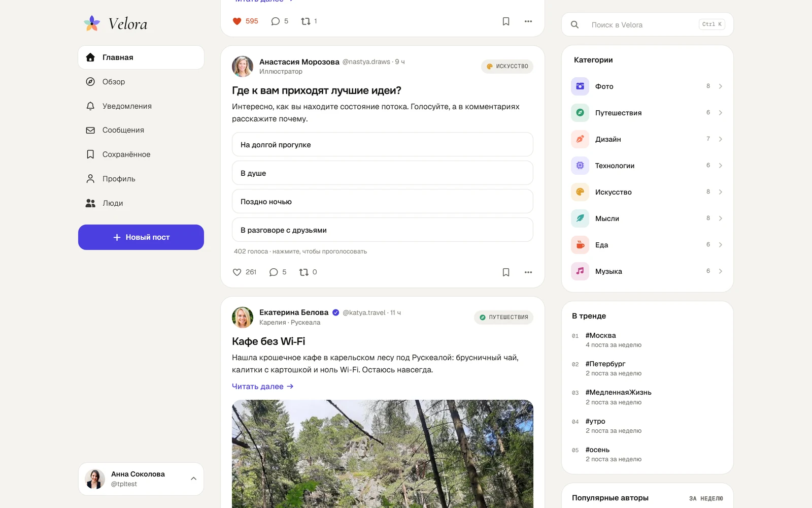This screenshot has height=508, width=812.
Task: Vote for 'В разговоре с друзьями' option
Action: 383,230
